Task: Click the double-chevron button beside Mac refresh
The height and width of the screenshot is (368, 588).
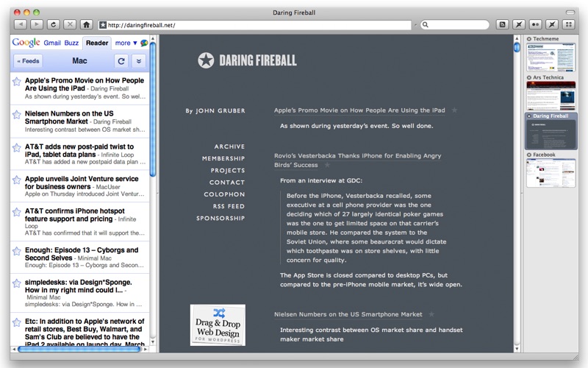Action: (x=139, y=61)
